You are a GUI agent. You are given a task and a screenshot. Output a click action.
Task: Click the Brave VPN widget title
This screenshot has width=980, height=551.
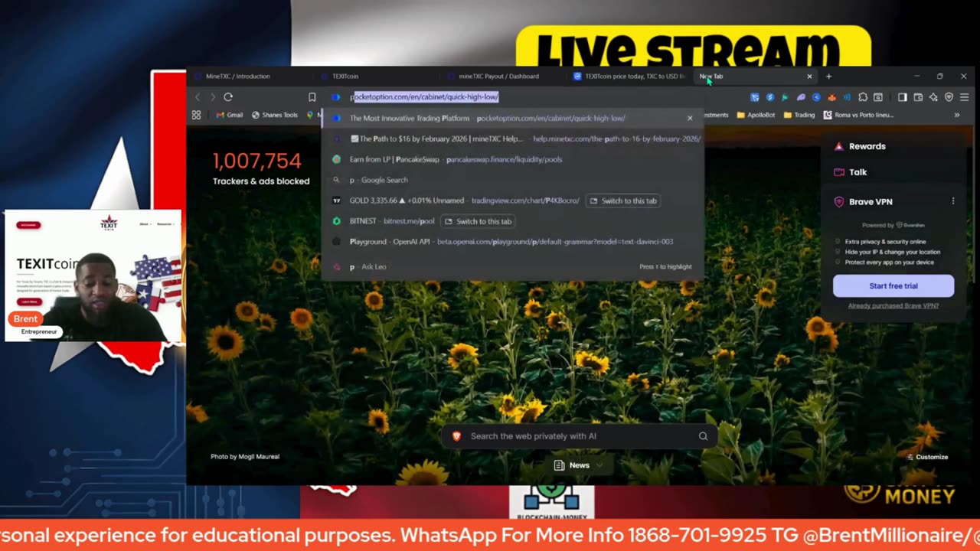pos(871,201)
